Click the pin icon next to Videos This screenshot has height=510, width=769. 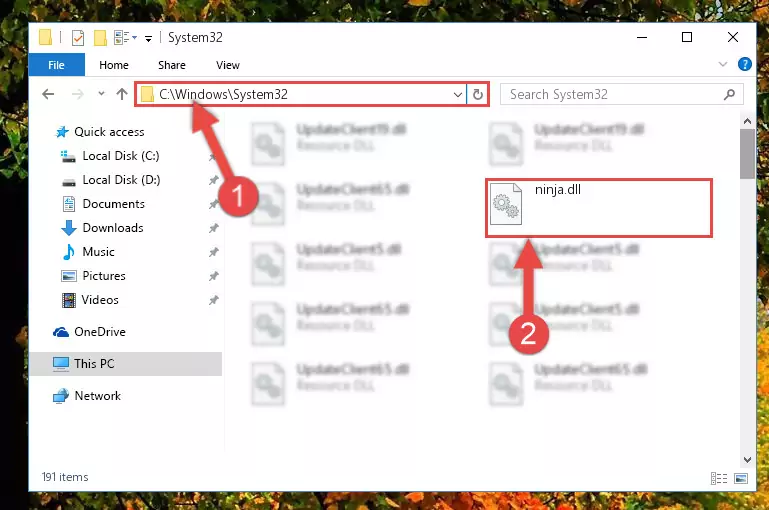[213, 300]
